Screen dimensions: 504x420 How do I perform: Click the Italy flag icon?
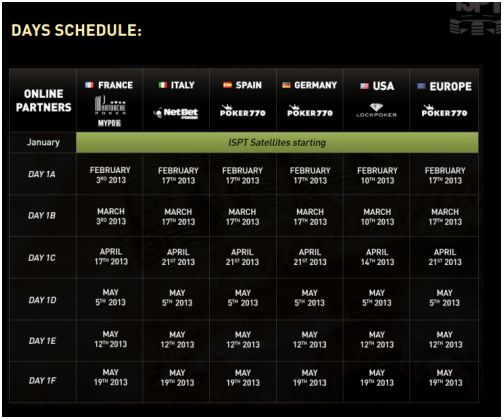point(163,85)
